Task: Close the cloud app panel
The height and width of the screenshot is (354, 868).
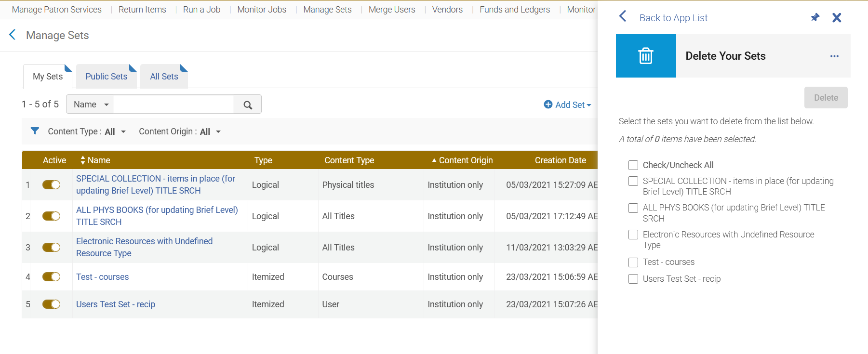Action: click(x=837, y=17)
